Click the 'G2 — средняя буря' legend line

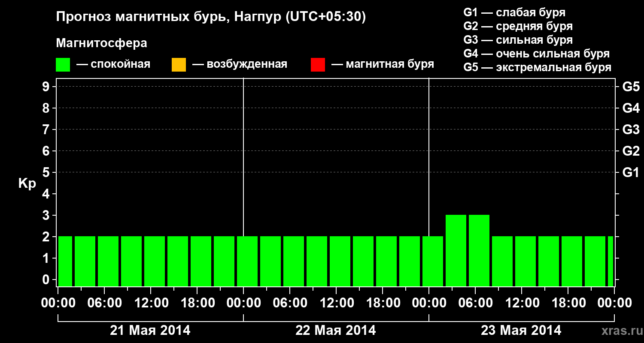[x=518, y=26]
